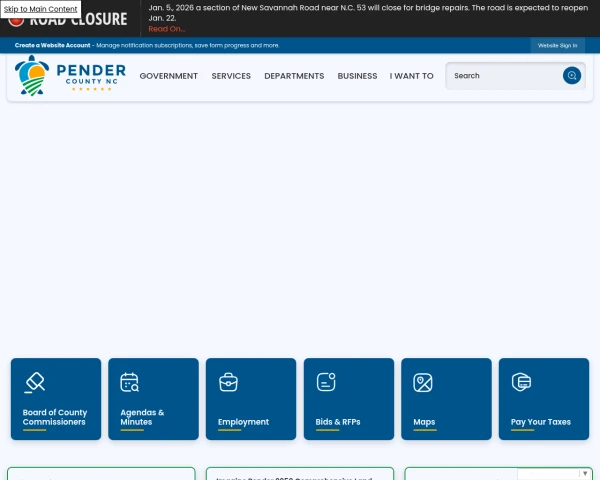The width and height of the screenshot is (600, 480).
Task: Click the Pay Your Taxes icon
Action: pos(520,382)
